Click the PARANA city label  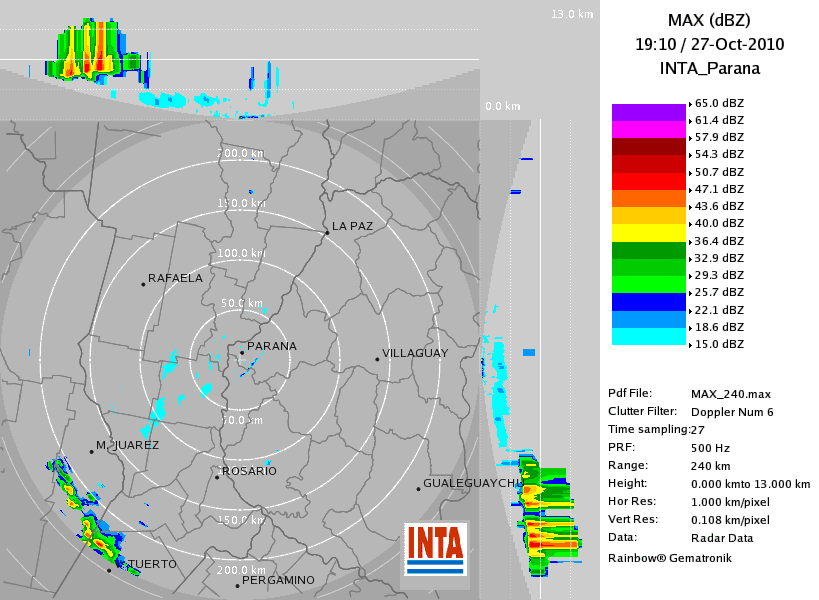(x=272, y=346)
